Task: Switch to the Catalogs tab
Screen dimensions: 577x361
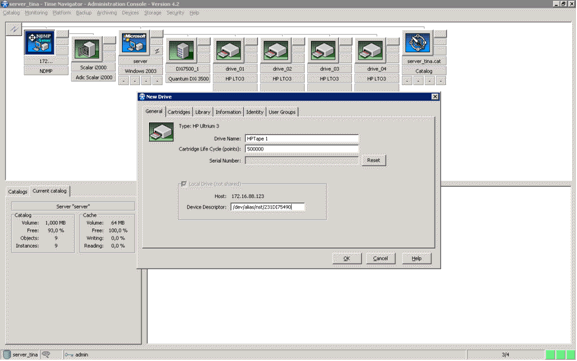Action: point(18,192)
